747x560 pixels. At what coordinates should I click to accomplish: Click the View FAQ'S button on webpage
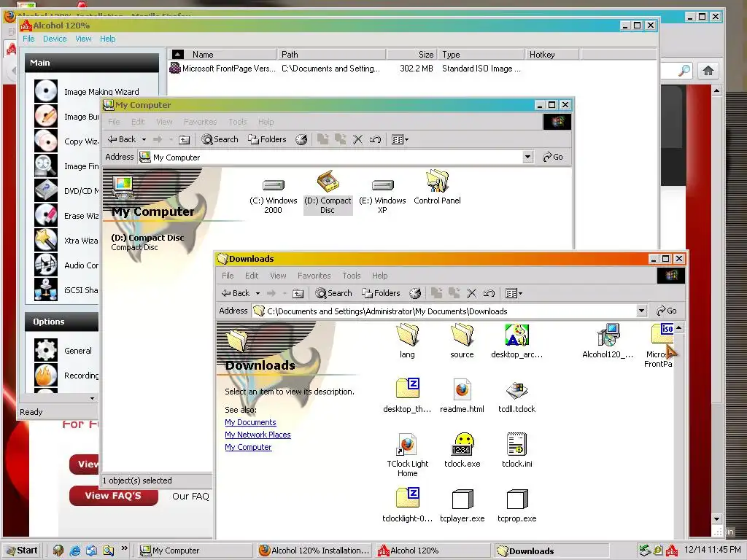pyautogui.click(x=113, y=496)
